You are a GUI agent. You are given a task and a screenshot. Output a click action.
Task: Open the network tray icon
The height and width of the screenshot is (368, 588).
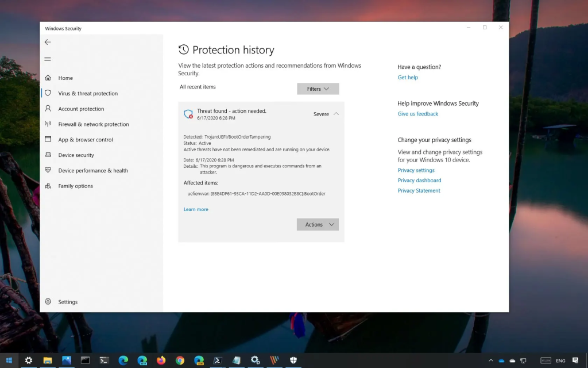point(523,361)
